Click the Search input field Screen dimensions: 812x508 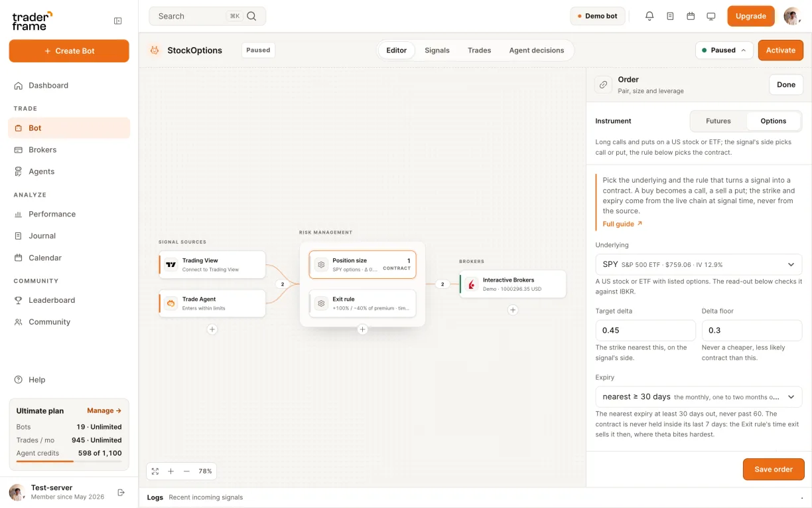207,16
